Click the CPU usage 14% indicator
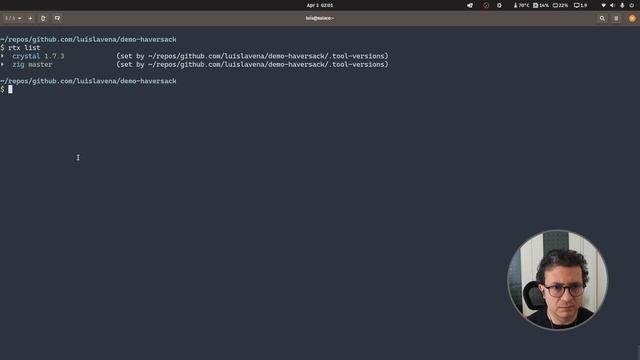Image resolution: width=640 pixels, height=360 pixels. 541,5
